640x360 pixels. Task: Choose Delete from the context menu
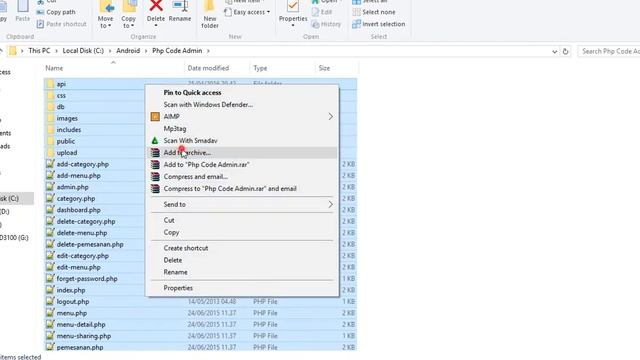point(242,260)
